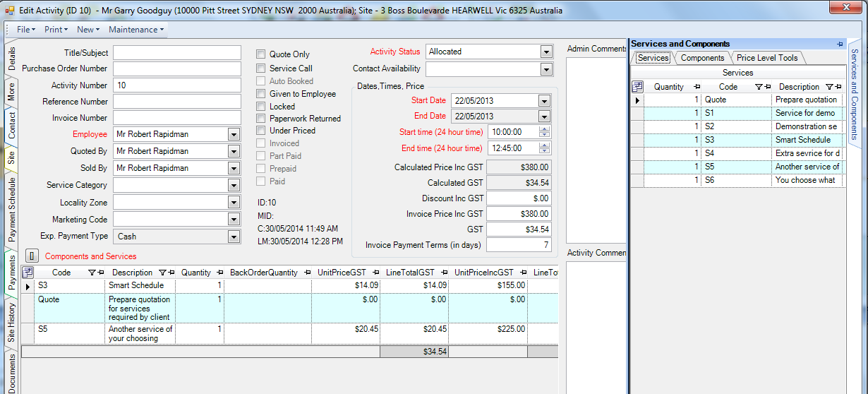The height and width of the screenshot is (394, 868).
Task: Click the Invoiced checkbox
Action: pyautogui.click(x=261, y=143)
